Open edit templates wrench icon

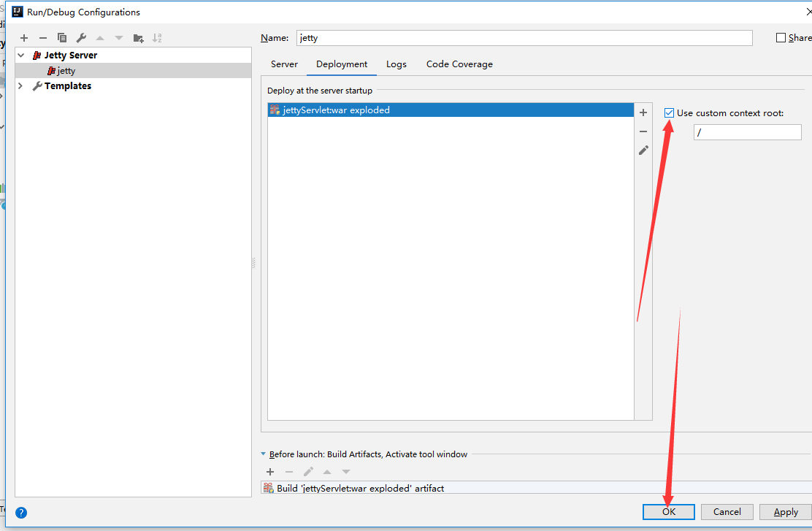coord(81,38)
